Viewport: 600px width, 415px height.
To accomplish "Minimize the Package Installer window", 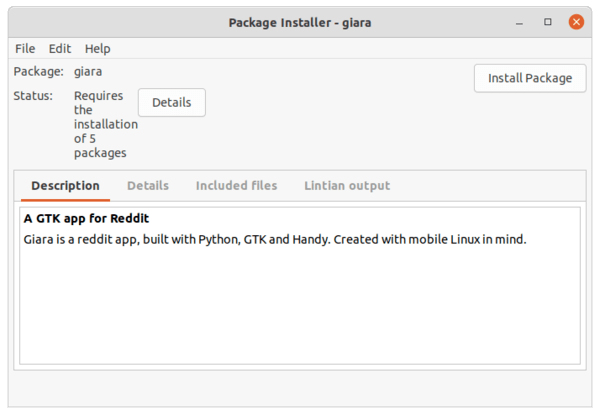I will (x=519, y=23).
